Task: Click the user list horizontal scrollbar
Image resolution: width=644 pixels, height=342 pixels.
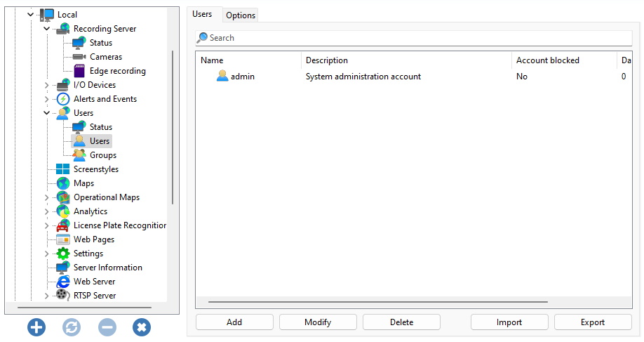Action: pyautogui.click(x=378, y=302)
